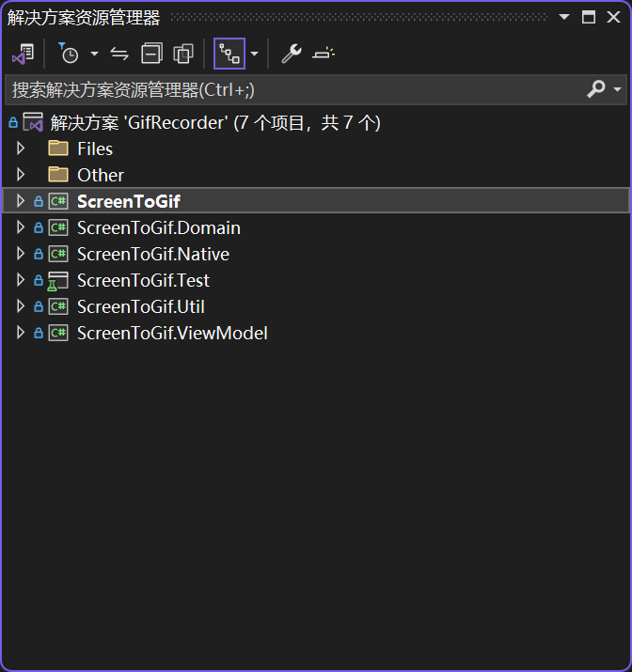
Task: Expand the ScreenToGif.Native project
Action: point(20,254)
